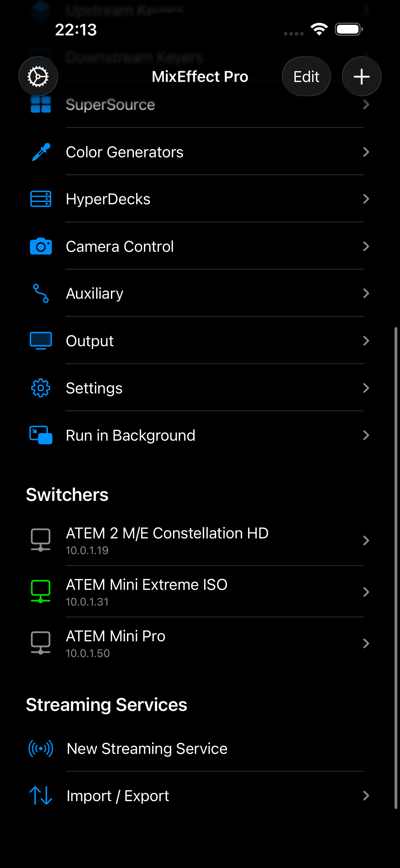Open the Auxiliary menu entry
400x868 pixels.
pos(95,294)
